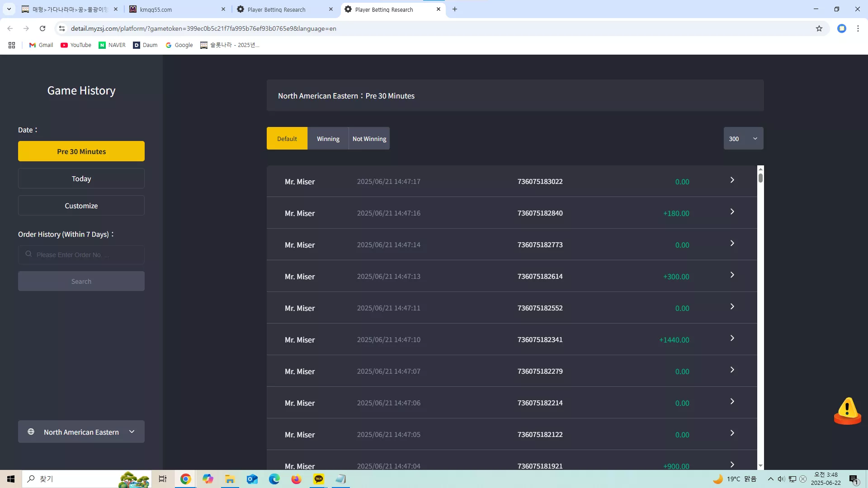Viewport: 868px width, 488px height.
Task: View site information icon in address bar
Action: click(62, 28)
